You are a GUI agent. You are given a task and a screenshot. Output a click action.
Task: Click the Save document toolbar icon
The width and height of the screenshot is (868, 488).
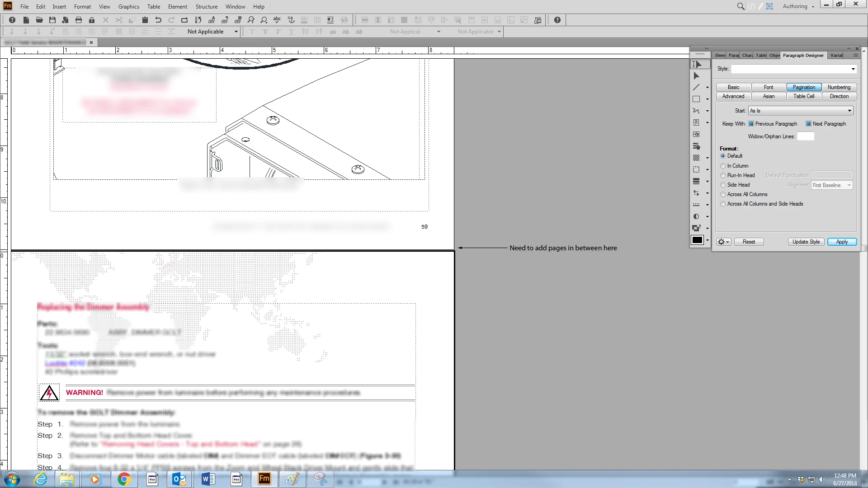52,20
